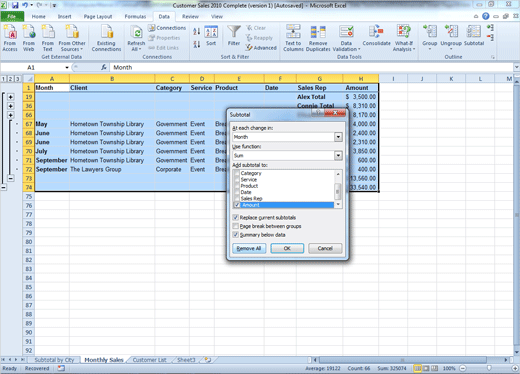Select the Subtotal by City sheet tab
520x374 pixels.
click(x=54, y=360)
